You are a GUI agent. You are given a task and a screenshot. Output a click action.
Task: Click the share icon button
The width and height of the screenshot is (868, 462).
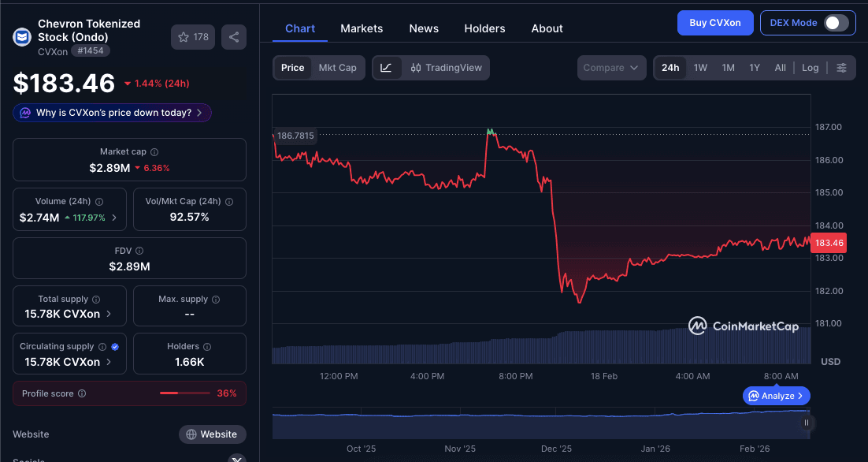click(234, 37)
